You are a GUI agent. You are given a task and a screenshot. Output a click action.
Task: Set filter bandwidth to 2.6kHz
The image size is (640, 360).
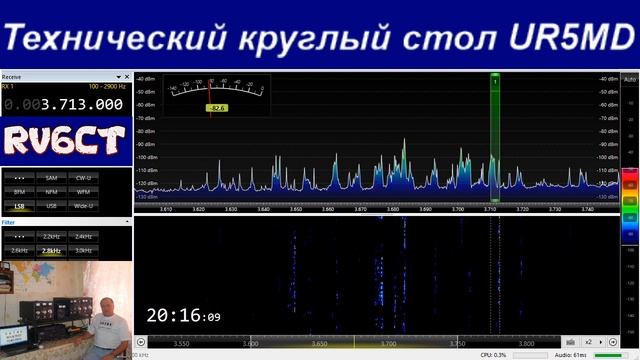[19, 251]
